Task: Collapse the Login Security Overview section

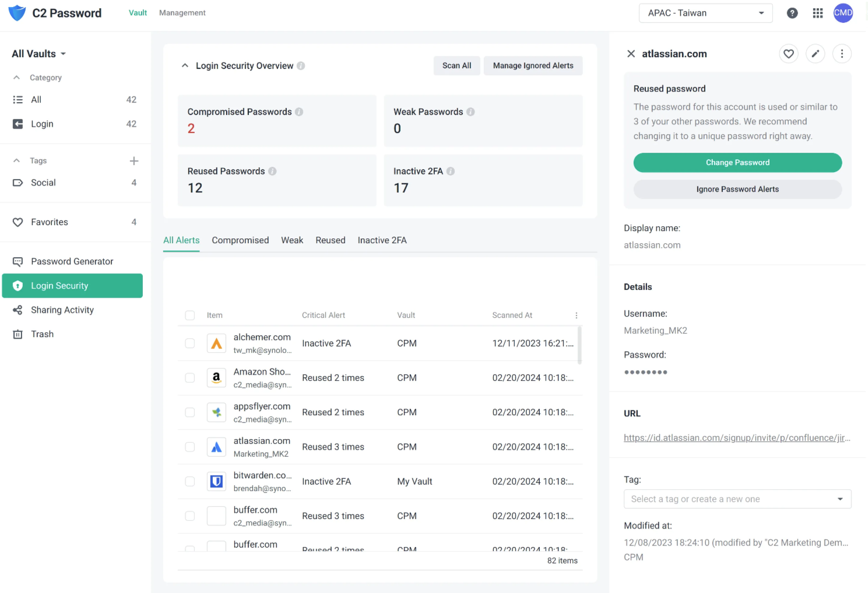Action: coord(185,66)
